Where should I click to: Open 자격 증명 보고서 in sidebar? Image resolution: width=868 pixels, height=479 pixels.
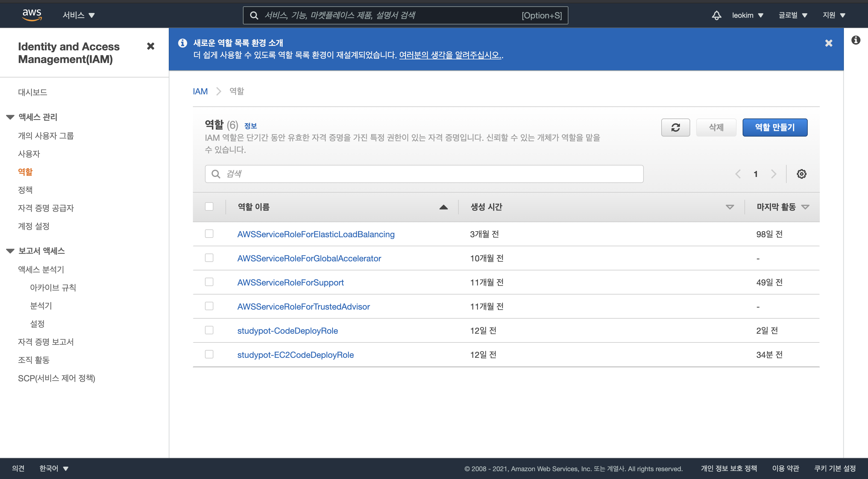point(46,342)
